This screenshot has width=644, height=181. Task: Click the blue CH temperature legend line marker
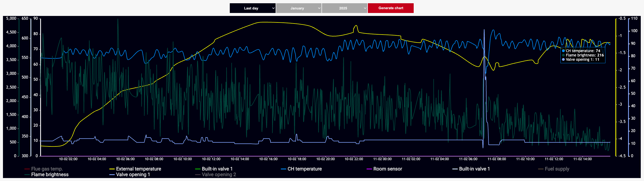283,169
